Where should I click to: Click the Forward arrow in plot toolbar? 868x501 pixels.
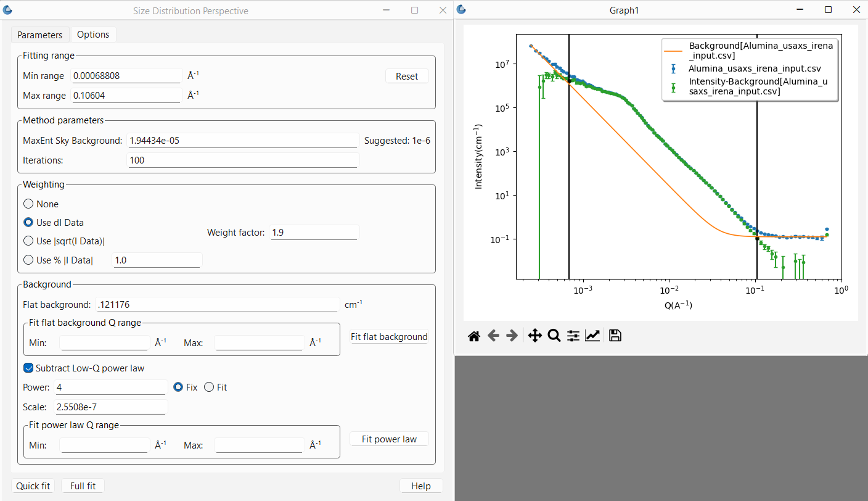click(x=512, y=336)
